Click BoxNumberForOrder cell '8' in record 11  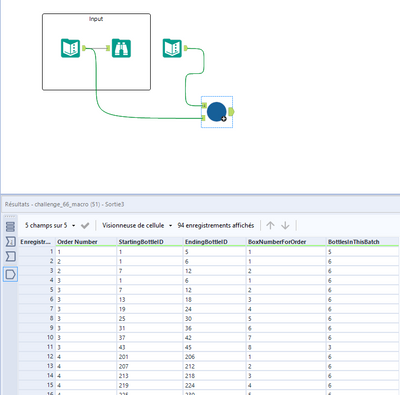click(286, 347)
